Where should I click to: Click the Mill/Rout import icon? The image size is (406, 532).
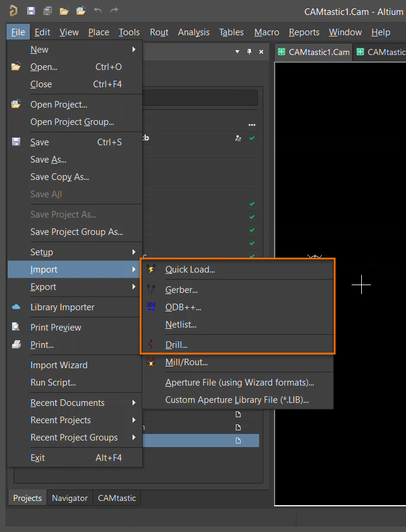click(151, 362)
